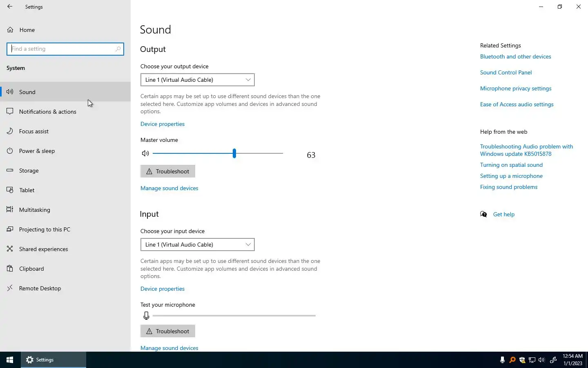Click microphone icon in system tray
588x368 pixels.
[x=502, y=360]
